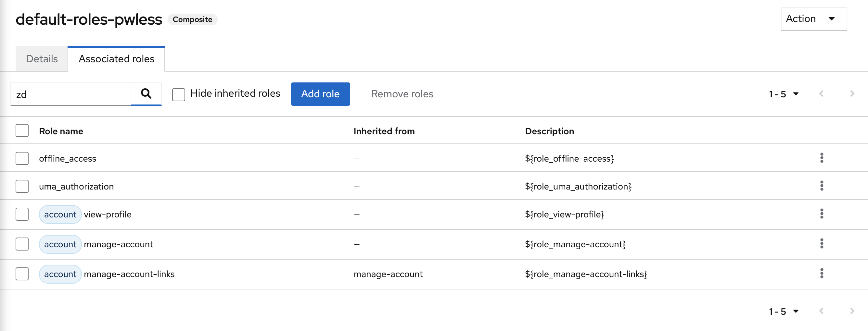Open the kebab menu for manage-account

822,244
